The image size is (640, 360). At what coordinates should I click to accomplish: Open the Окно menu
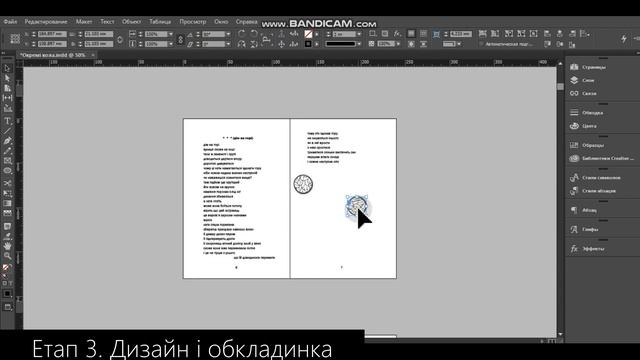pos(221,22)
